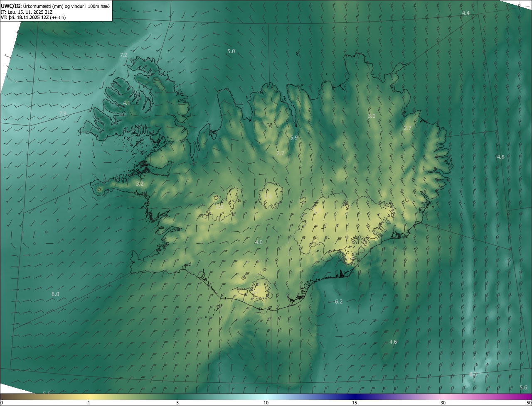Viewport: 532px width, 406px height.
Task: Click the 5.9 value label on the map
Action: [x=294, y=137]
